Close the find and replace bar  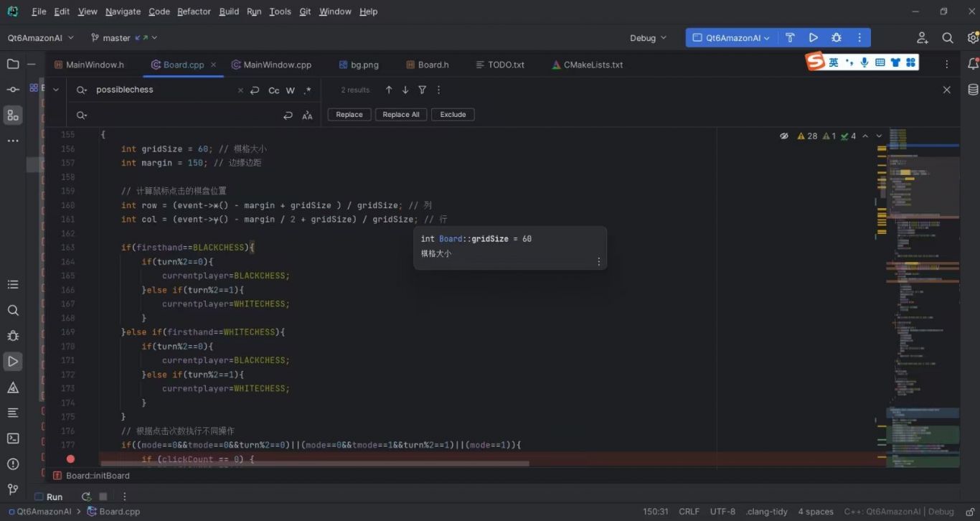pos(946,90)
